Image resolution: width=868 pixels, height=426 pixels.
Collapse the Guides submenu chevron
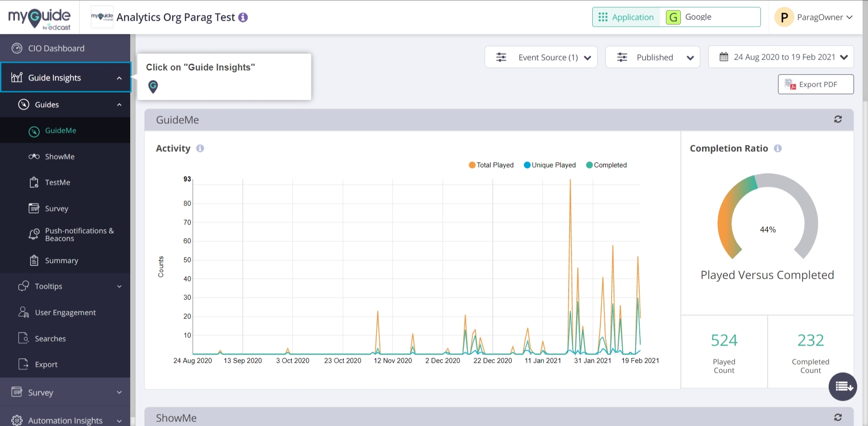(x=119, y=105)
